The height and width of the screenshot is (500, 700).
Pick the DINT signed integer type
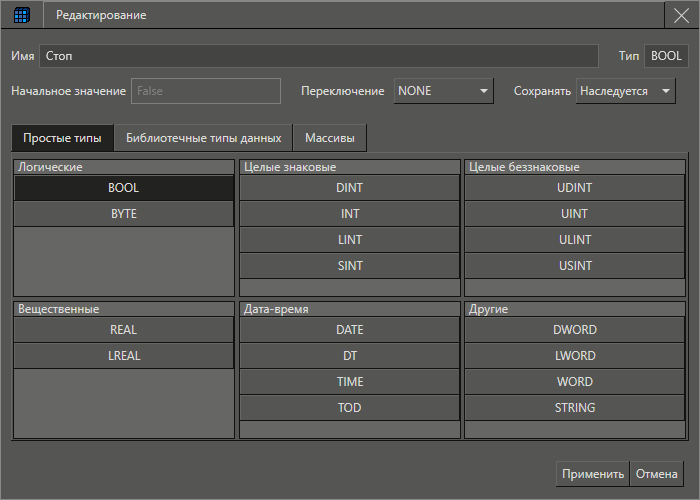tap(349, 188)
